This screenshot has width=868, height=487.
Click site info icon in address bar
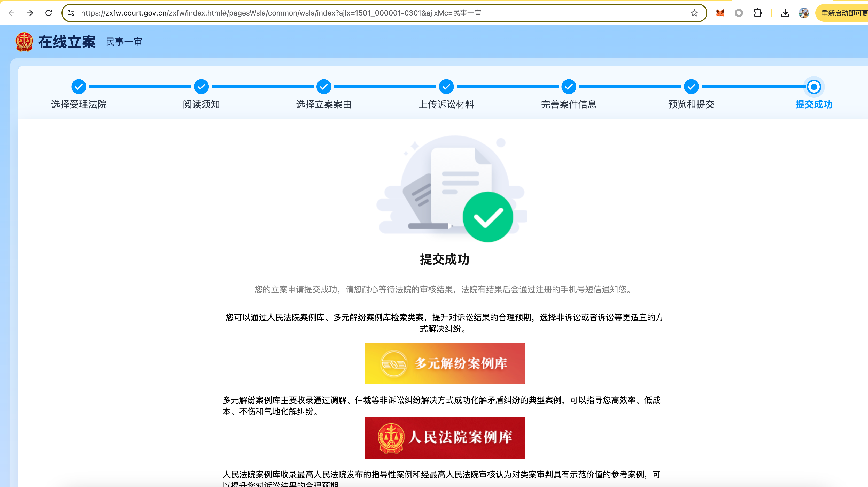pos(71,13)
